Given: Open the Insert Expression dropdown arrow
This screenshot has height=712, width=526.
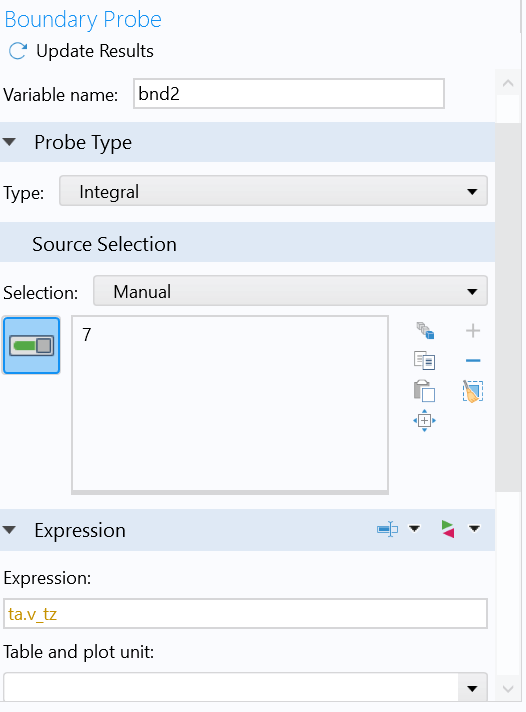Looking at the screenshot, I should click(414, 529).
